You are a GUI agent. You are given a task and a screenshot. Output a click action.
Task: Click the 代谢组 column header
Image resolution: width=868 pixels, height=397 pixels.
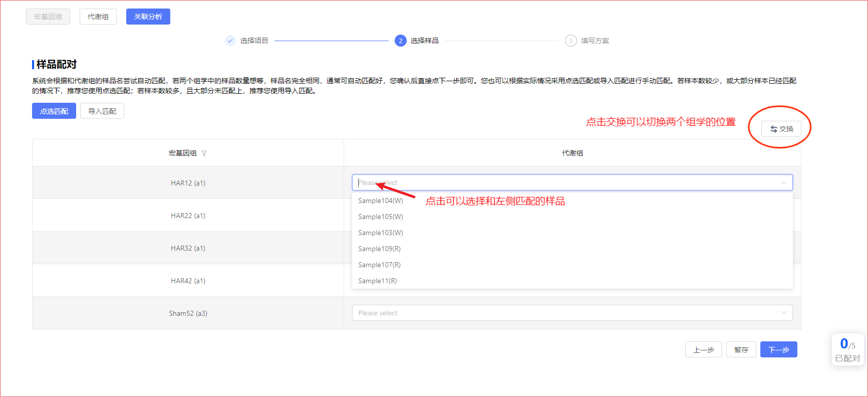[x=572, y=153]
